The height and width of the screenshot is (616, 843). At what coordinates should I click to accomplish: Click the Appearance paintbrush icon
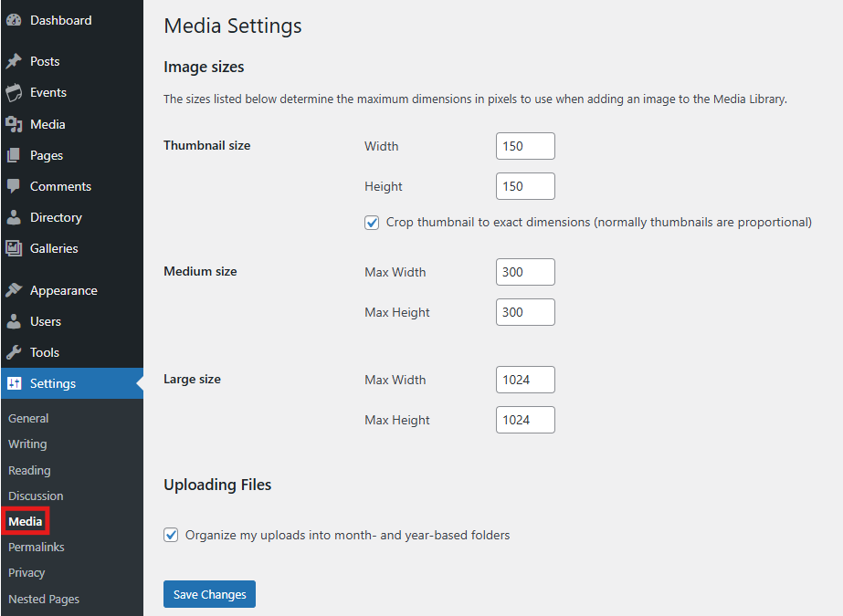14,290
